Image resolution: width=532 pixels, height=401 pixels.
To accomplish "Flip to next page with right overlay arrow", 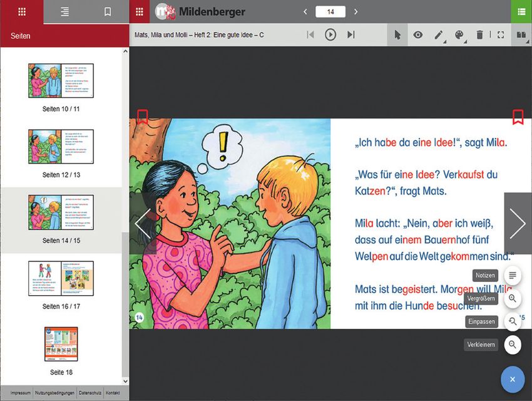I will click(x=518, y=224).
